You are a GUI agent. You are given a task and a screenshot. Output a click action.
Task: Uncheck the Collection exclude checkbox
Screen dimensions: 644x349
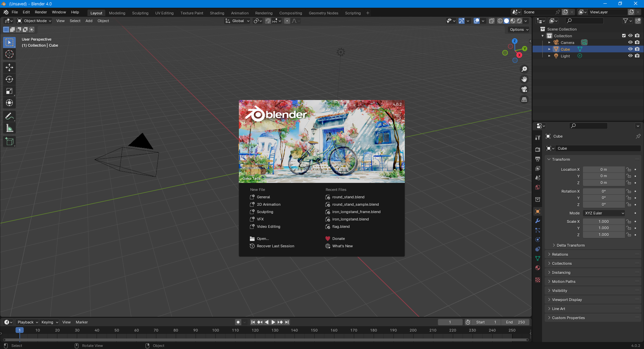624,36
